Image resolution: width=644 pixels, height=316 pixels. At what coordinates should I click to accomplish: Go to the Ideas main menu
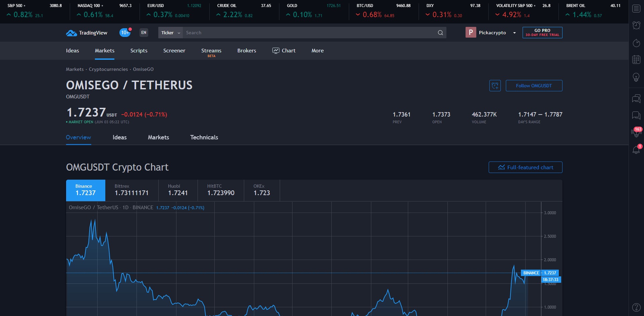click(x=72, y=51)
